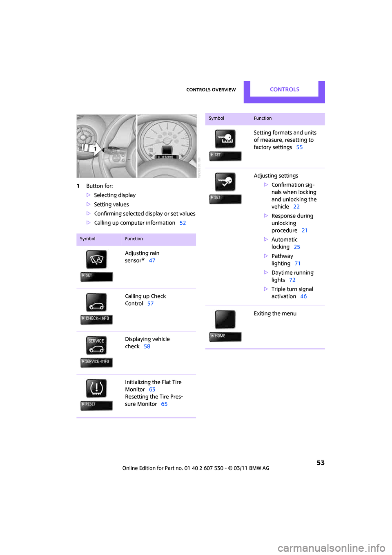Screen dimensions: 392x555
Task: Open page 52 computer information link
Action: pyautogui.click(x=183, y=223)
